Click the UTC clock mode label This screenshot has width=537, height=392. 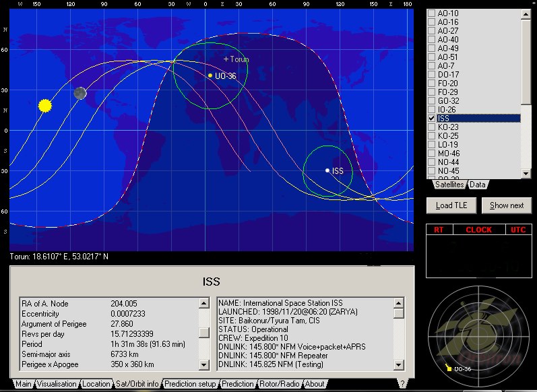click(518, 230)
